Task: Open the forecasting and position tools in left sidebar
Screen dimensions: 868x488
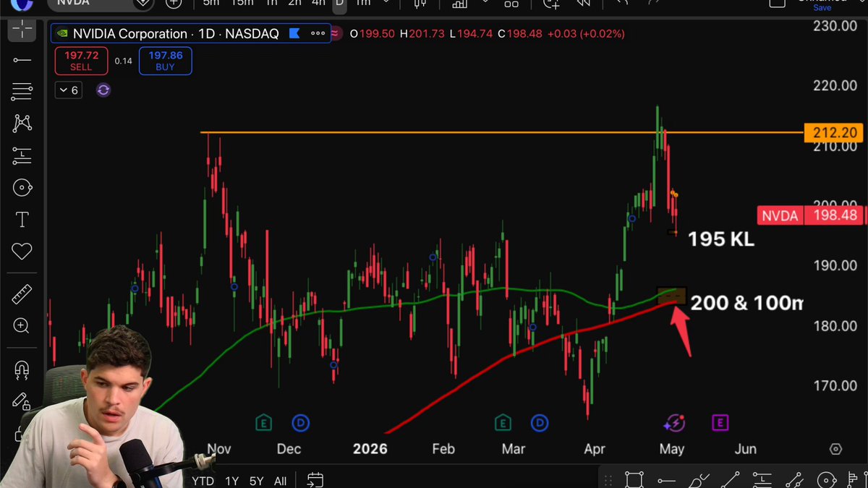Action: click(22, 155)
